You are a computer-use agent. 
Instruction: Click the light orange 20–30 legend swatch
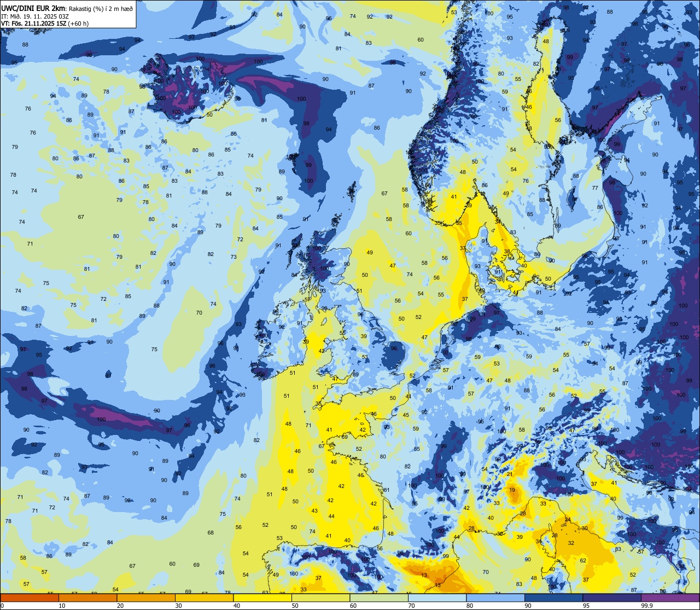tap(146, 597)
